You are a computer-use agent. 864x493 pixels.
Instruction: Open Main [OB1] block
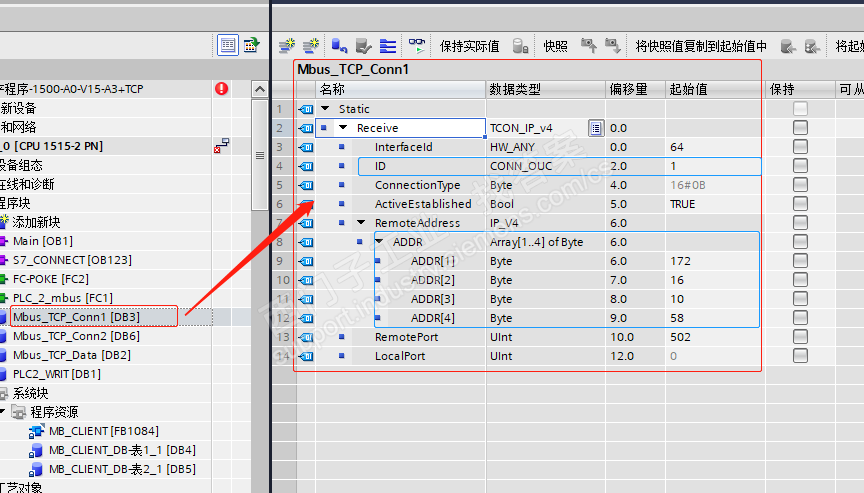43,241
